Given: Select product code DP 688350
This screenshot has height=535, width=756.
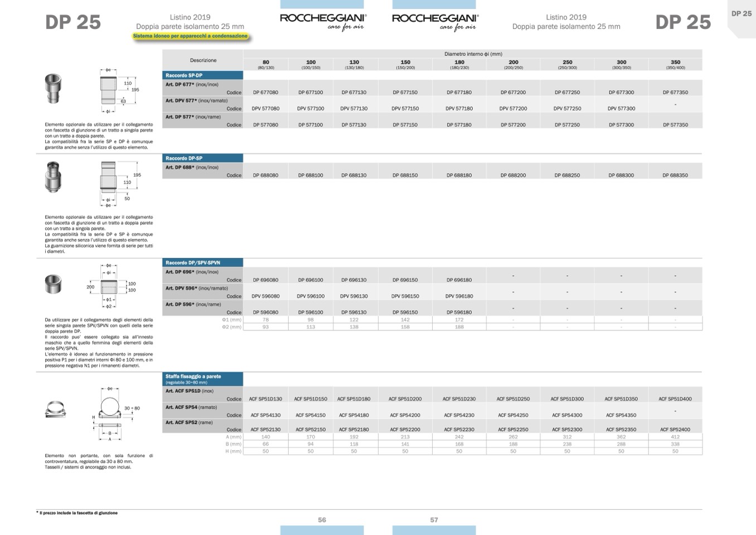Looking at the screenshot, I should coord(675,175).
